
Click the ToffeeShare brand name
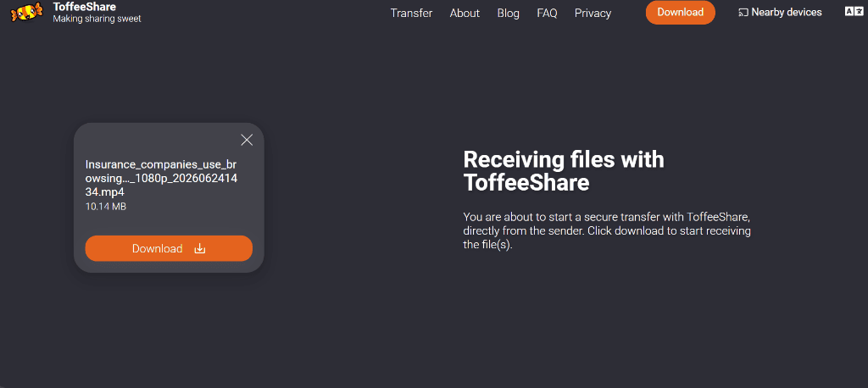tap(84, 7)
